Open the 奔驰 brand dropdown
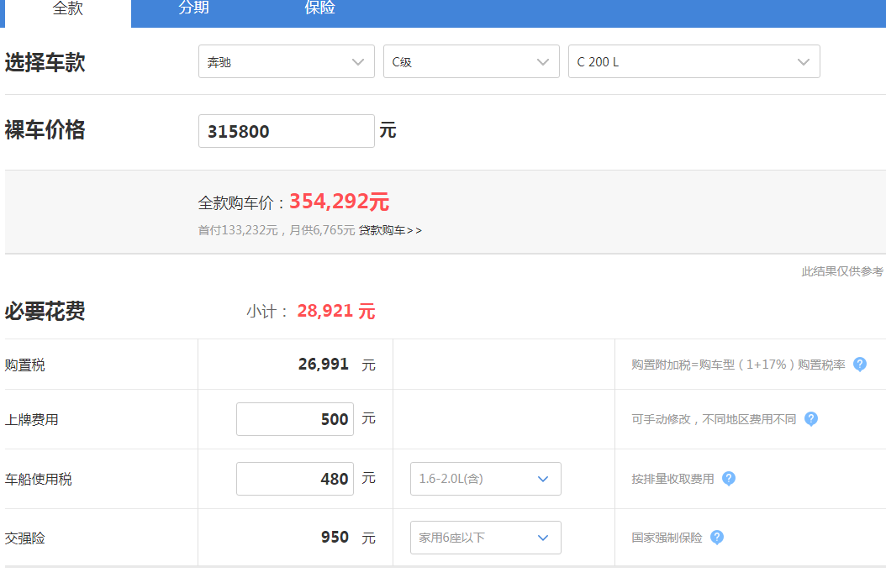Viewport: 886px width, 588px height. click(287, 61)
